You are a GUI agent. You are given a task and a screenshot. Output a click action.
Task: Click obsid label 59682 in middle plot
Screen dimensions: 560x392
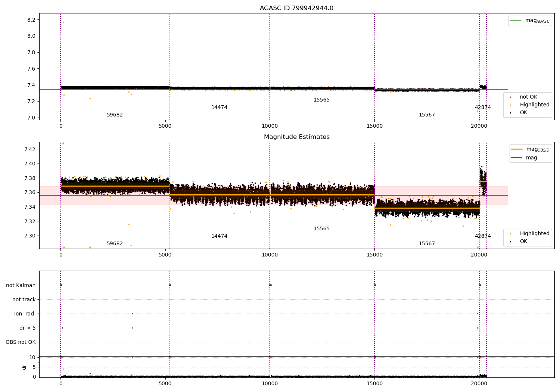pos(115,244)
